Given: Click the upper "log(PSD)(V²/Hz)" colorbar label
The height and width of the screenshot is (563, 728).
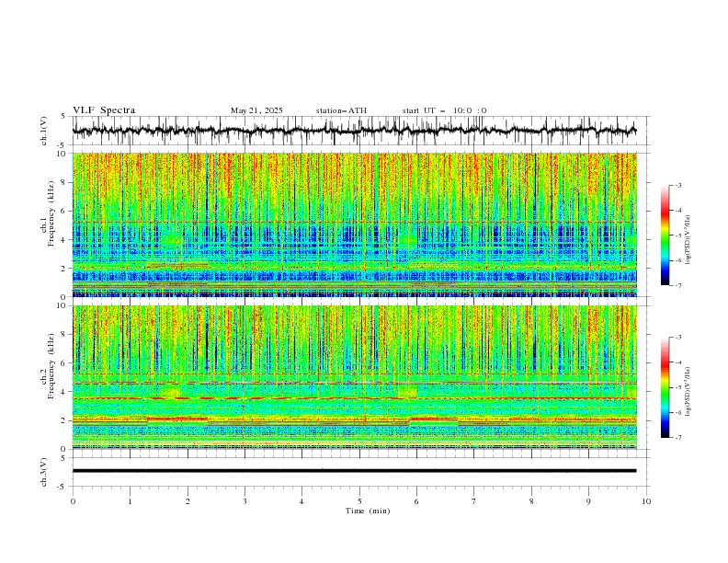Looking at the screenshot, I should coord(688,240).
